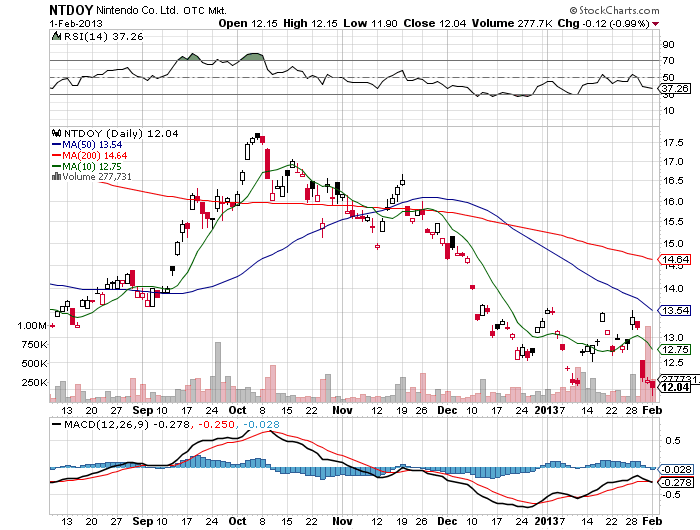Click the 90 level on the RSI axis
Screen dimensions: 700x530
(x=668, y=44)
